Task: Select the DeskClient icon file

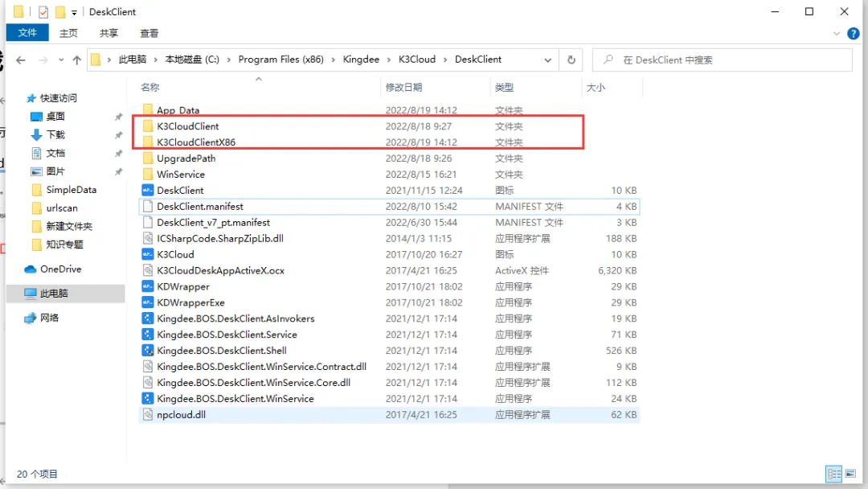Action: (147, 190)
